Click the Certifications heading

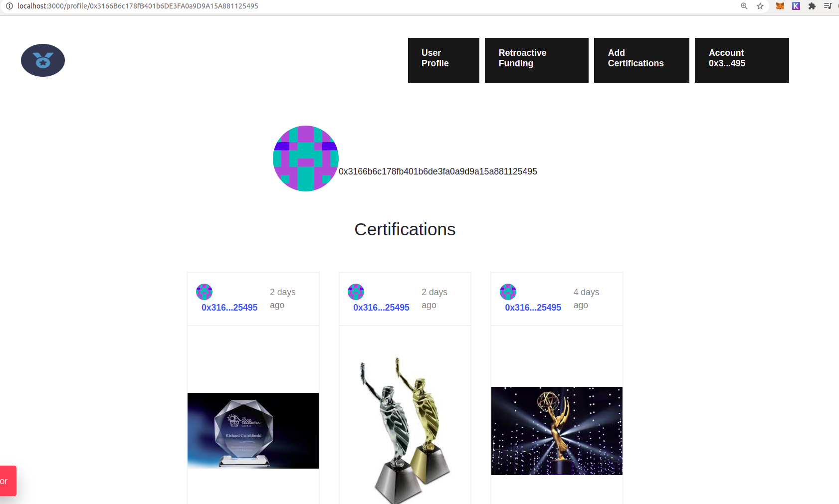pos(405,229)
